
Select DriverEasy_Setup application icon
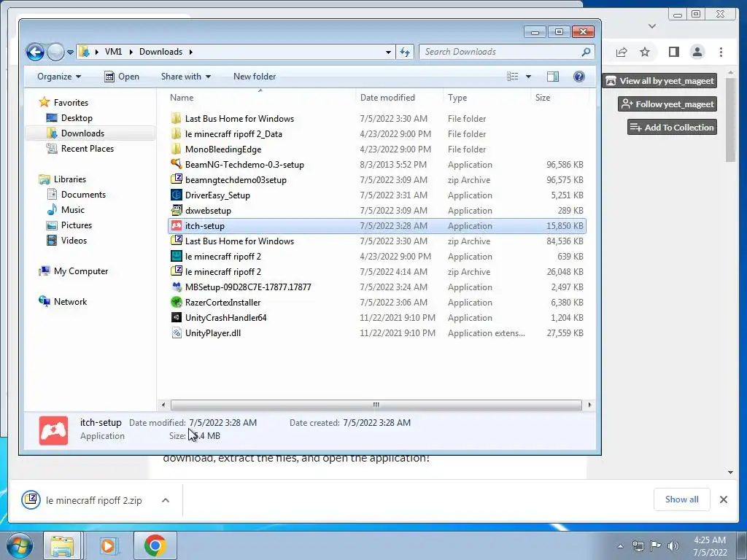click(x=177, y=195)
